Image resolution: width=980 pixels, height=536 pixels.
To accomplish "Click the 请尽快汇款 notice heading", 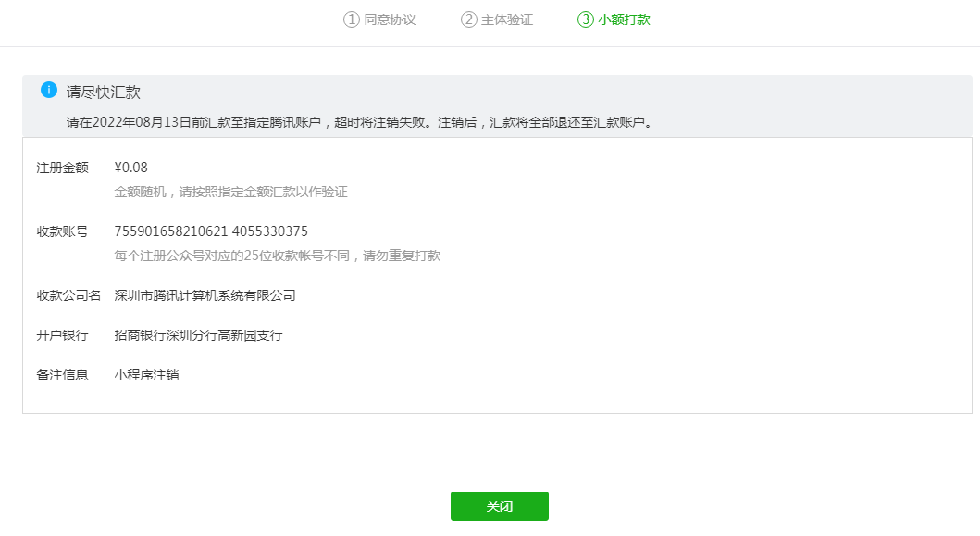I will (104, 92).
